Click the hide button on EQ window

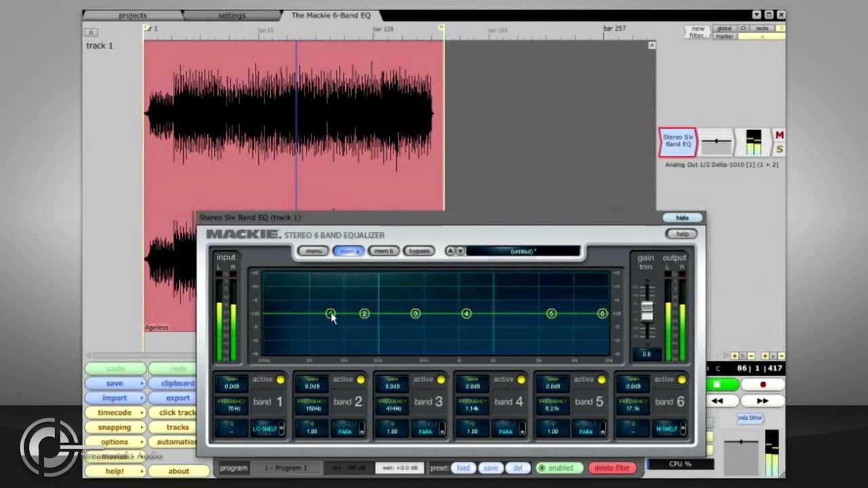click(682, 218)
